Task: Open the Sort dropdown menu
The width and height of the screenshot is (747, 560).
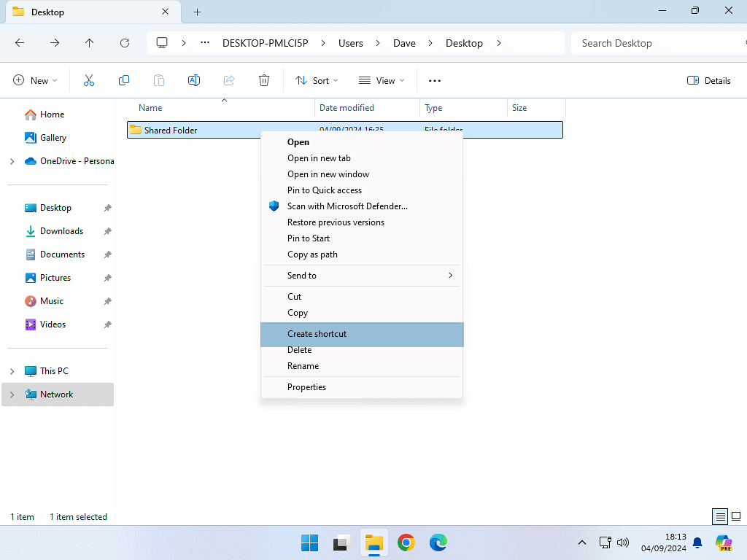Action: click(317, 80)
